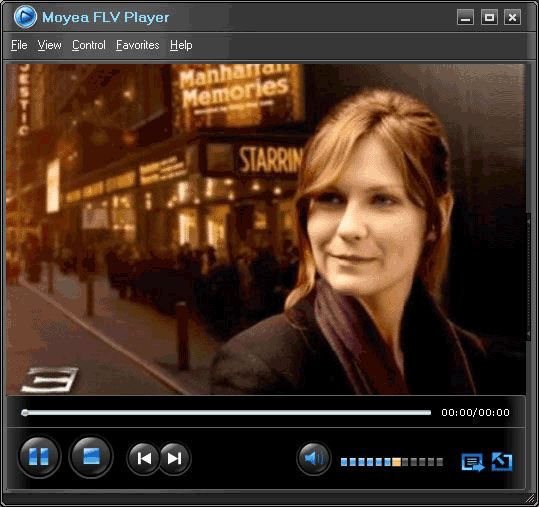Set volume to the last gray segment
This screenshot has height=507, width=539.
point(440,462)
